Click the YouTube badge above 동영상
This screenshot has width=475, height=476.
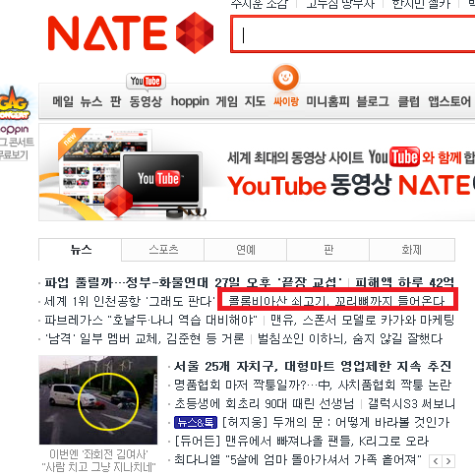[x=146, y=81]
